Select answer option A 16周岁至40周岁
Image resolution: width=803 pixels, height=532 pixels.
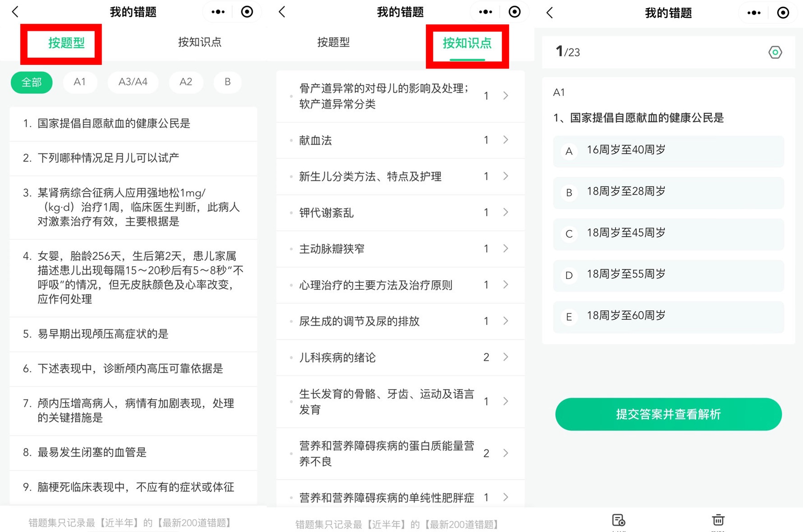tap(668, 151)
